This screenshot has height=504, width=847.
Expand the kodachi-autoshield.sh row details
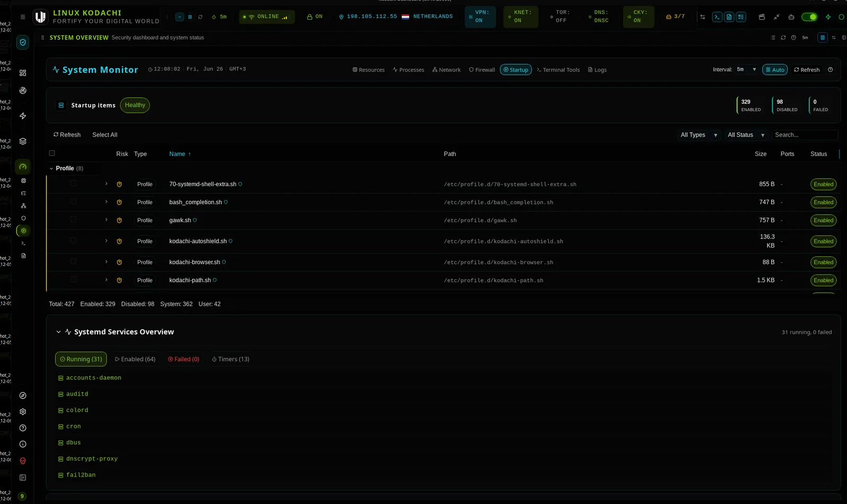click(106, 241)
